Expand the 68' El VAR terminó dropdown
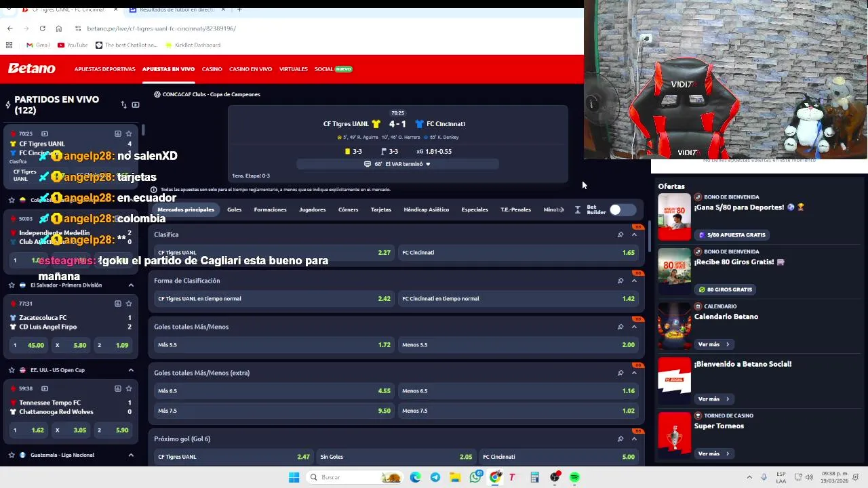868x488 pixels. pyautogui.click(x=397, y=164)
